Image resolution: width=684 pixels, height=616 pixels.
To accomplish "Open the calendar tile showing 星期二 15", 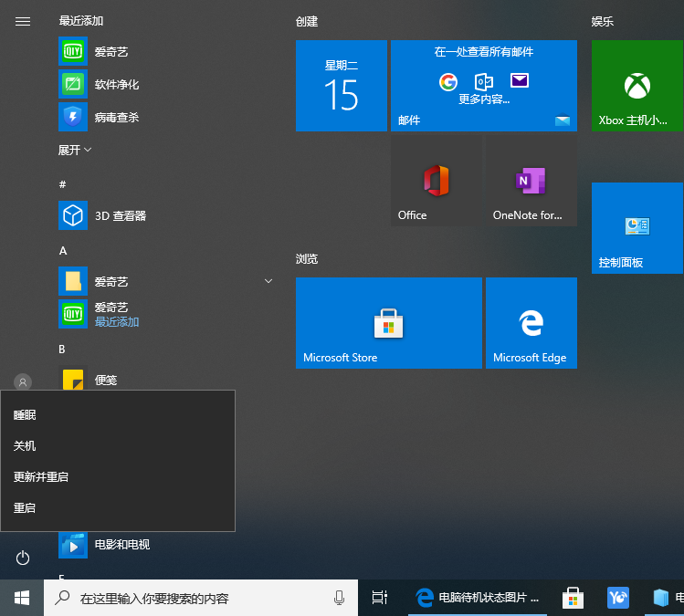I will pos(341,86).
